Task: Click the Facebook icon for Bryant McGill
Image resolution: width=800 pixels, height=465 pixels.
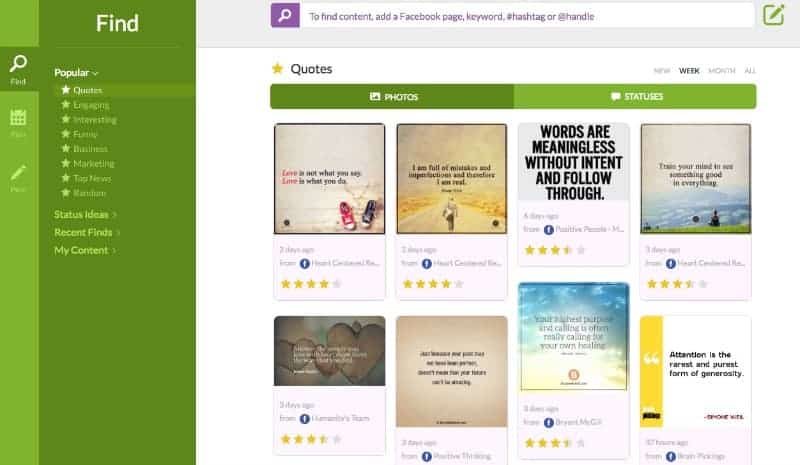Action: click(x=548, y=423)
